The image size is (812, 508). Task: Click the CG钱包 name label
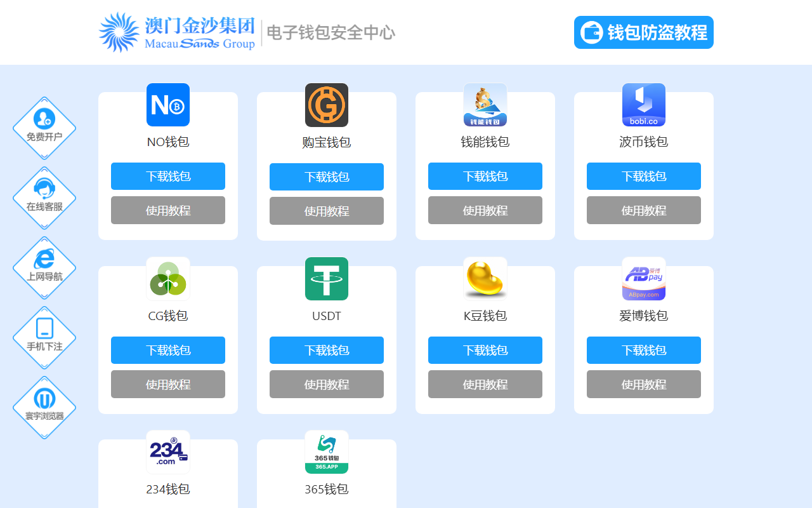[x=168, y=316]
